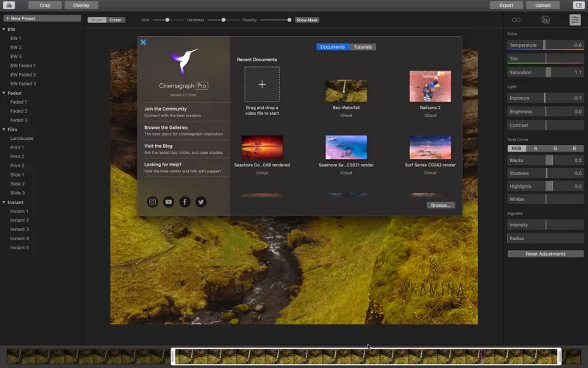Switch to the Tutorials tab

tap(362, 47)
